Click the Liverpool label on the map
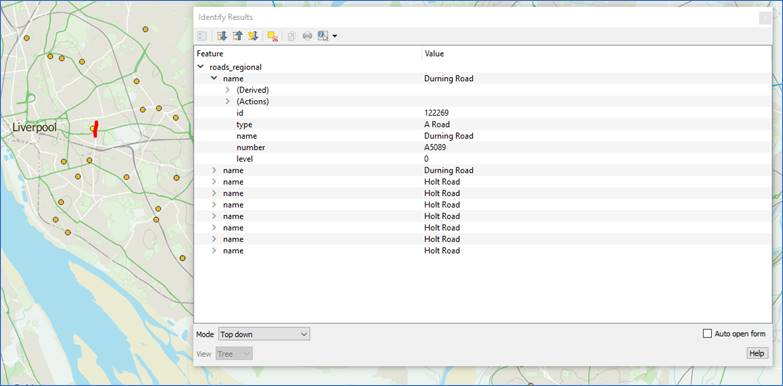The height and width of the screenshot is (386, 783). pyautogui.click(x=34, y=127)
